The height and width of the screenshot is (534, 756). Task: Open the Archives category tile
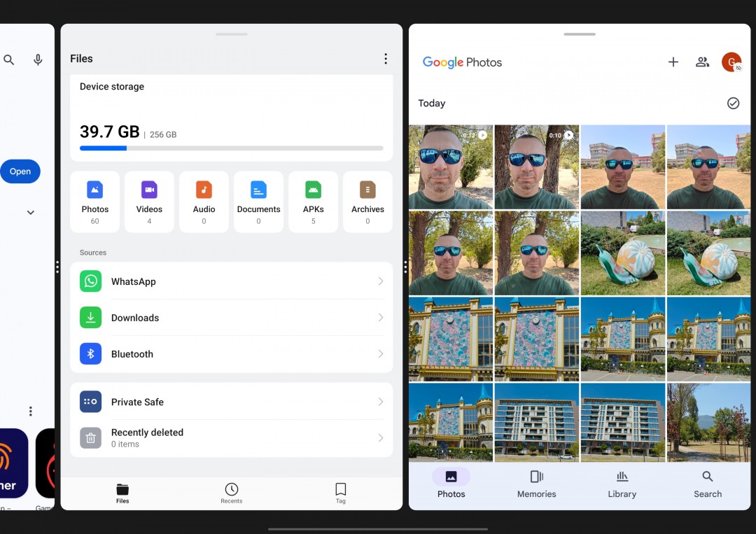coord(367,202)
